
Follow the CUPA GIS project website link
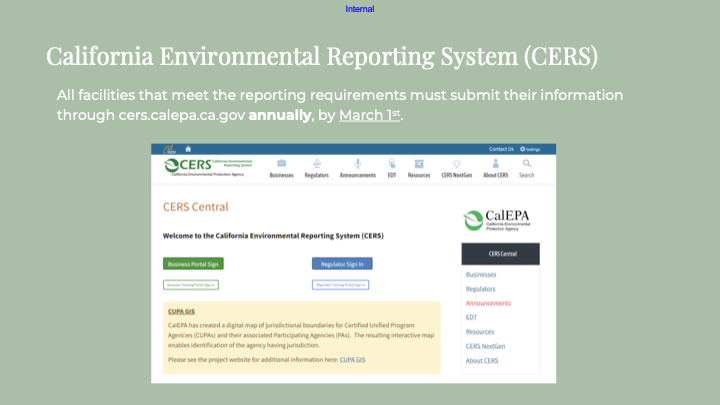click(x=352, y=360)
